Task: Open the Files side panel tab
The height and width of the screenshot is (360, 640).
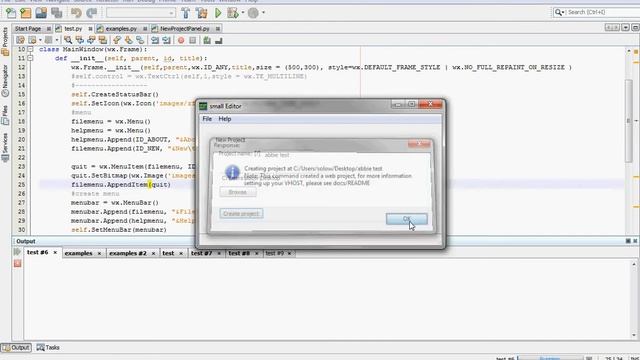Action: click(x=5, y=116)
